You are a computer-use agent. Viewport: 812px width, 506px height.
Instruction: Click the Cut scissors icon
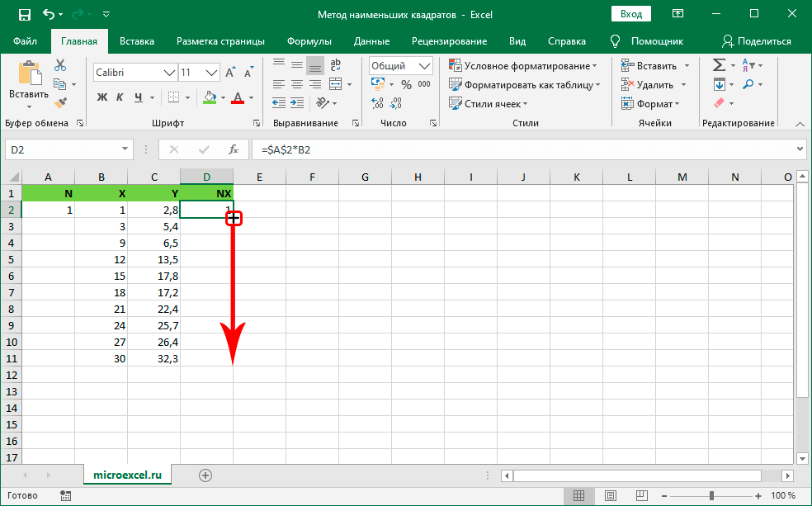[60, 65]
